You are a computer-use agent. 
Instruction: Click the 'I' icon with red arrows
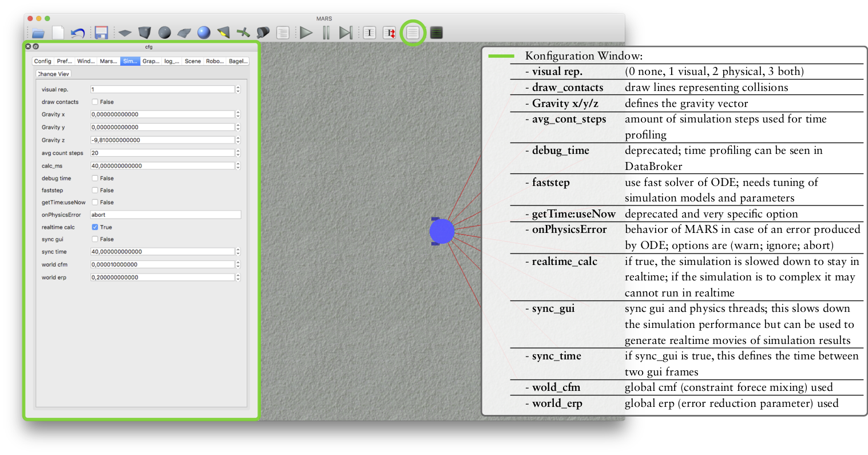(x=390, y=33)
